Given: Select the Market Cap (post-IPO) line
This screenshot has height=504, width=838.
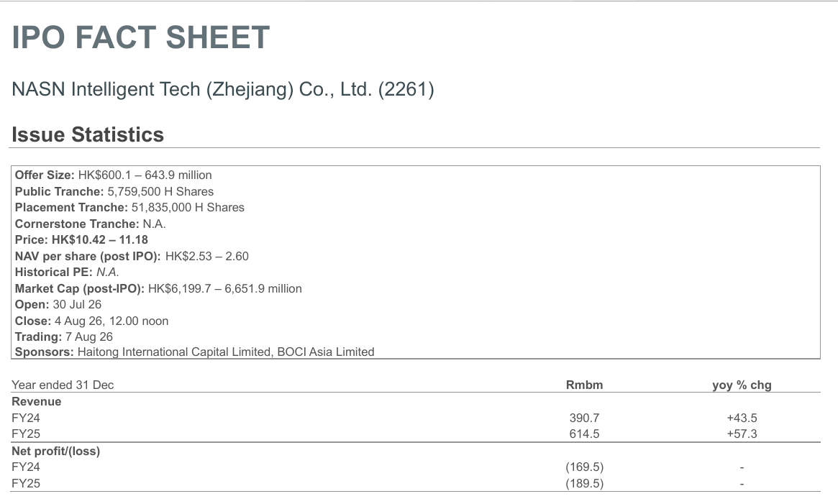Looking at the screenshot, I should (158, 288).
